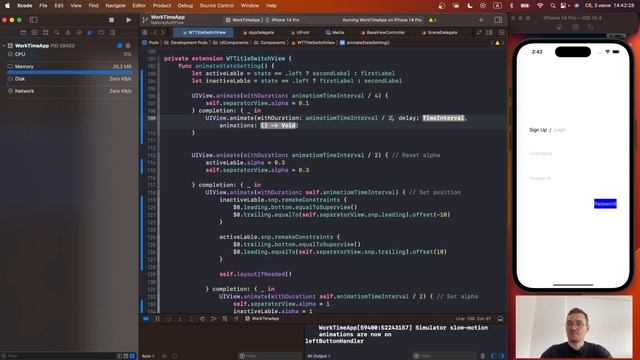Viewport: 640px width, 360px height.
Task: Open the related items grid icon in editor
Action: tap(145, 33)
